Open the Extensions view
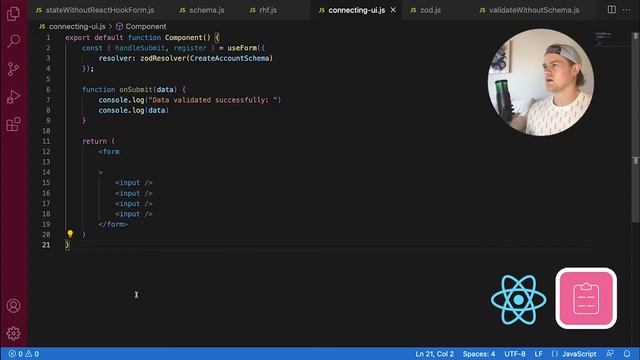Viewport: 640px width, 360px height. tap(13, 124)
